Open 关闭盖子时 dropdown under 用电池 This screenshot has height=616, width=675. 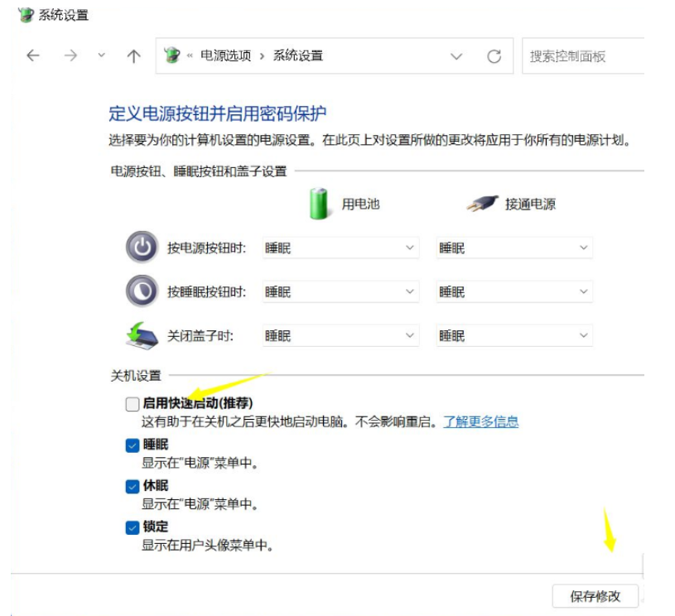pyautogui.click(x=340, y=336)
